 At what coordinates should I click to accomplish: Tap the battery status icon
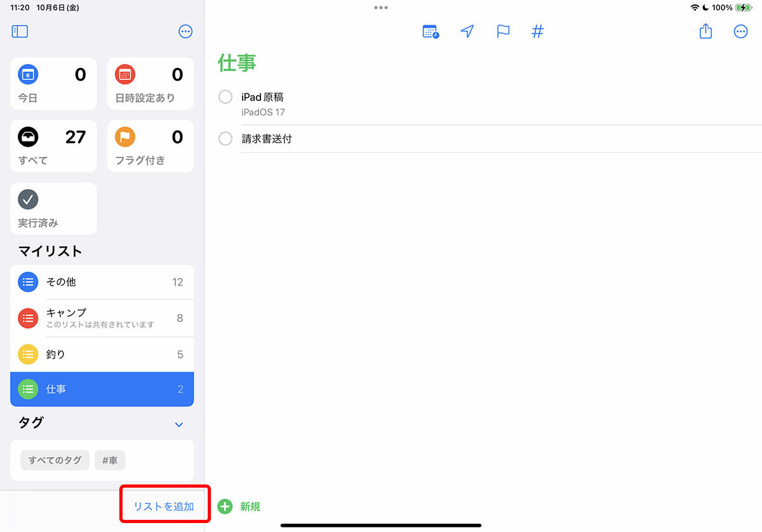(743, 8)
